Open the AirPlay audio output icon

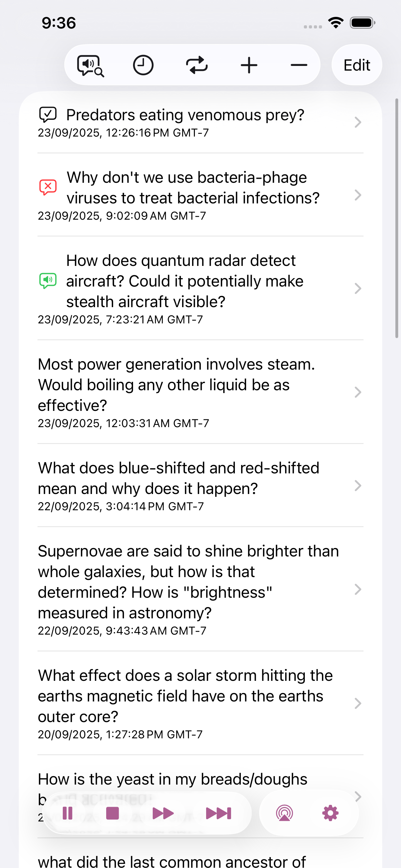(285, 813)
